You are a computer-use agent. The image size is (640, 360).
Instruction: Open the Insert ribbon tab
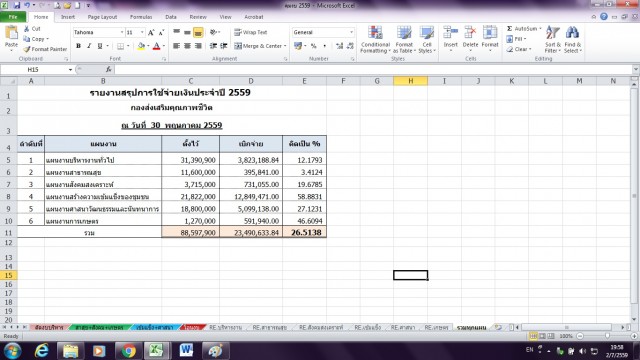68,17
